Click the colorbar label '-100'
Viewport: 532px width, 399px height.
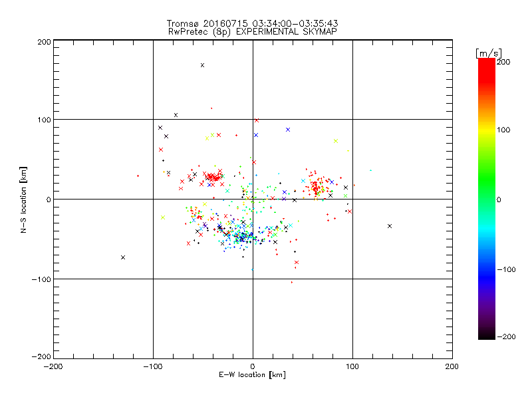point(506,269)
